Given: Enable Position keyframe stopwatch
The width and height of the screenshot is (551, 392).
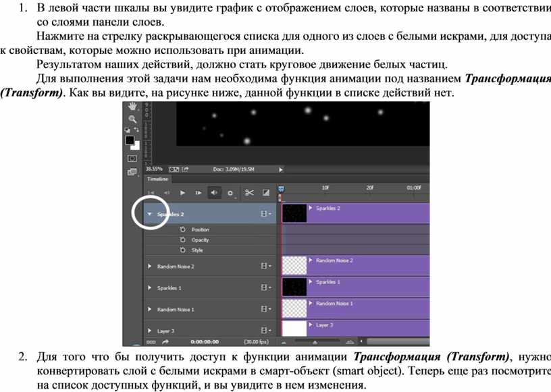Looking at the screenshot, I should 183,229.
